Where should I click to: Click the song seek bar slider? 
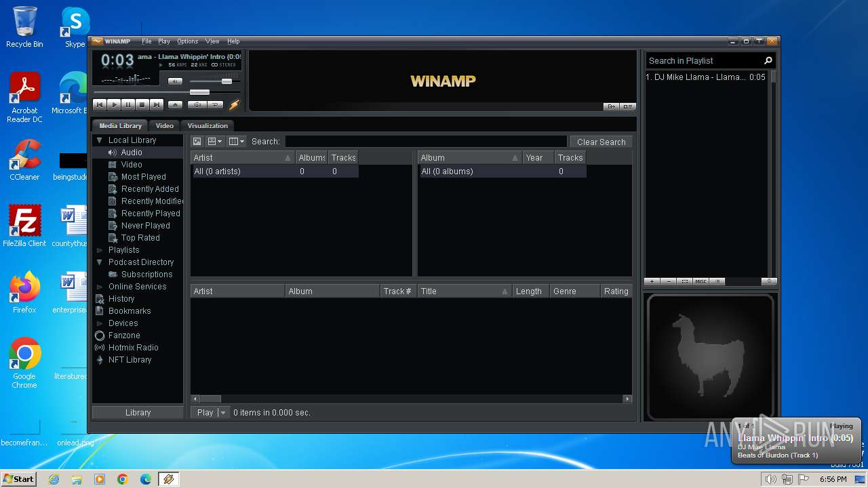pyautogui.click(x=166, y=91)
